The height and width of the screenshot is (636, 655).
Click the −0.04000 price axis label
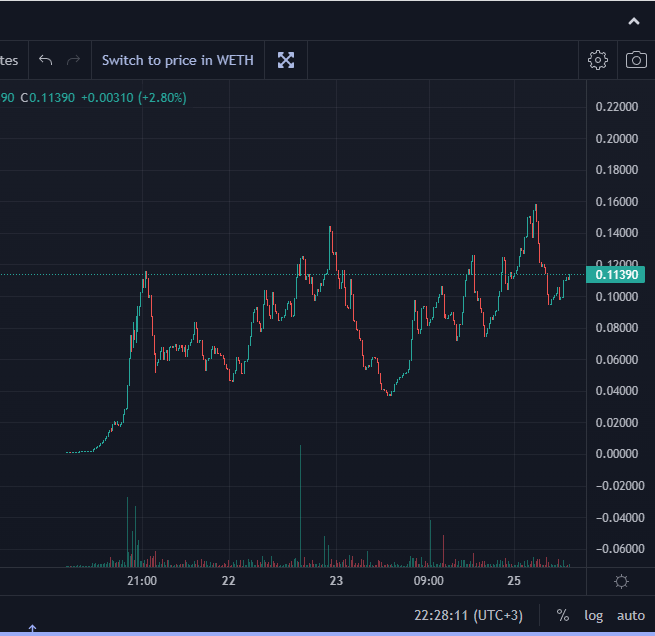620,518
